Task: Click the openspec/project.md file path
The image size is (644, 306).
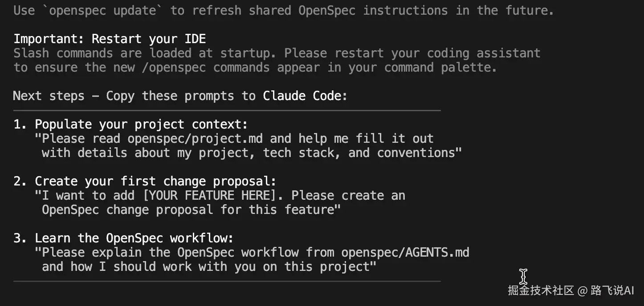Action: (195, 139)
